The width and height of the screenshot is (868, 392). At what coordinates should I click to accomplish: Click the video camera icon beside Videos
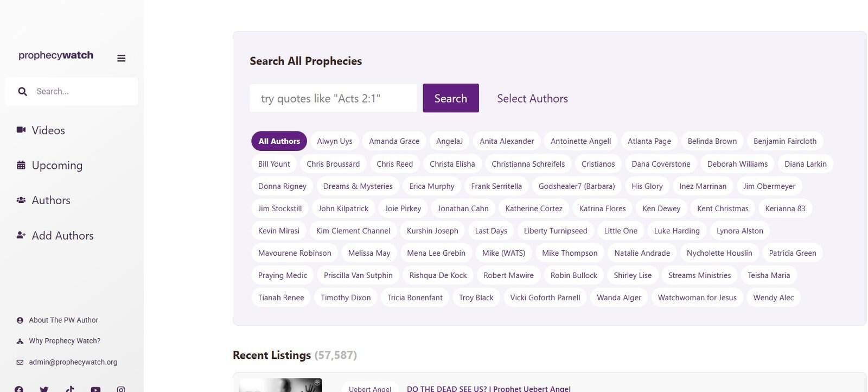tap(21, 130)
